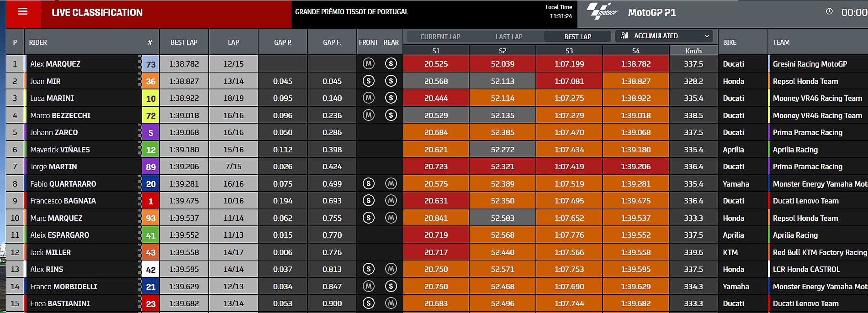The width and height of the screenshot is (868, 313).
Task: Click the S1 sector header
Action: [436, 51]
